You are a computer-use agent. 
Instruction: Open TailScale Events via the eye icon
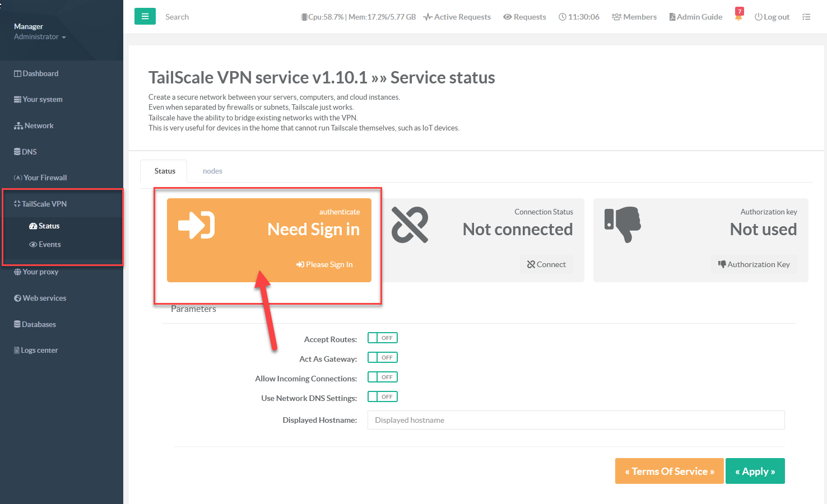34,244
